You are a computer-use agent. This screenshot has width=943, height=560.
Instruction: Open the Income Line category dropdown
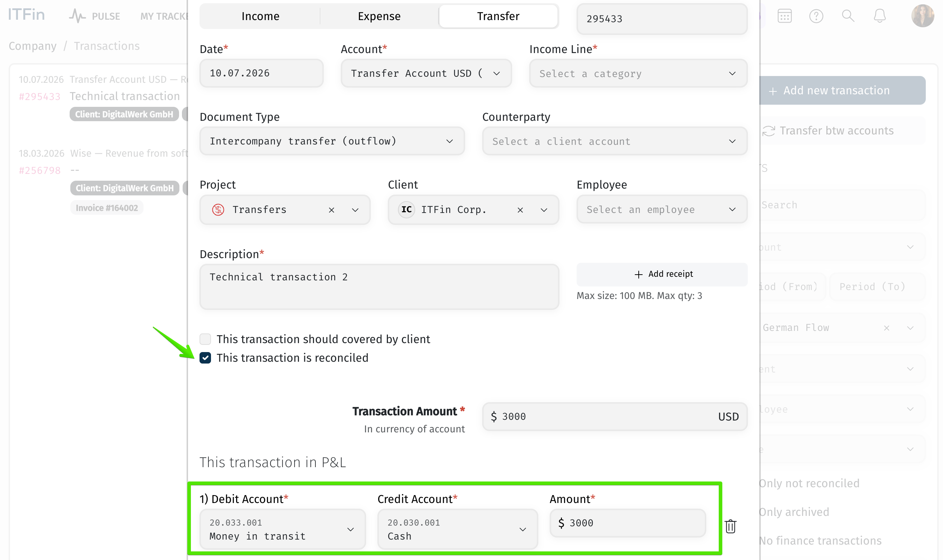click(638, 73)
